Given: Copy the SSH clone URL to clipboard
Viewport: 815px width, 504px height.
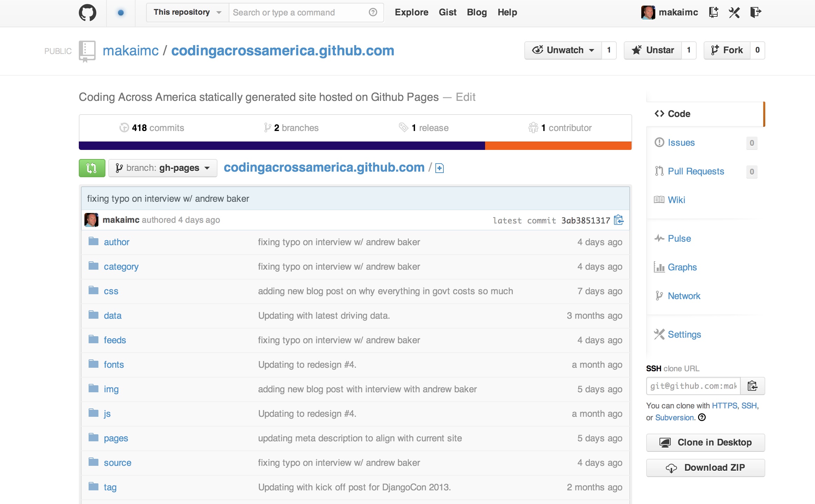Looking at the screenshot, I should 753,386.
